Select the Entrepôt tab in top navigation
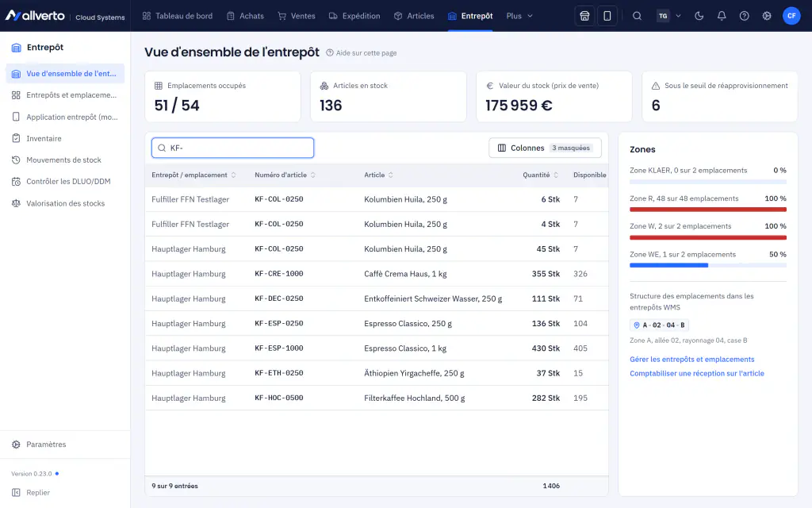812x508 pixels. click(x=470, y=16)
